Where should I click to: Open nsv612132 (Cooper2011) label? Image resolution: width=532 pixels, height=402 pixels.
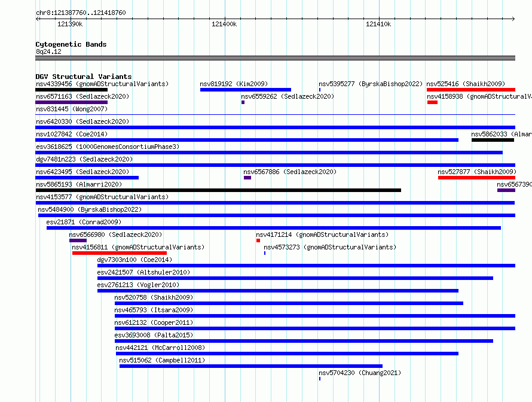pyautogui.click(x=154, y=322)
